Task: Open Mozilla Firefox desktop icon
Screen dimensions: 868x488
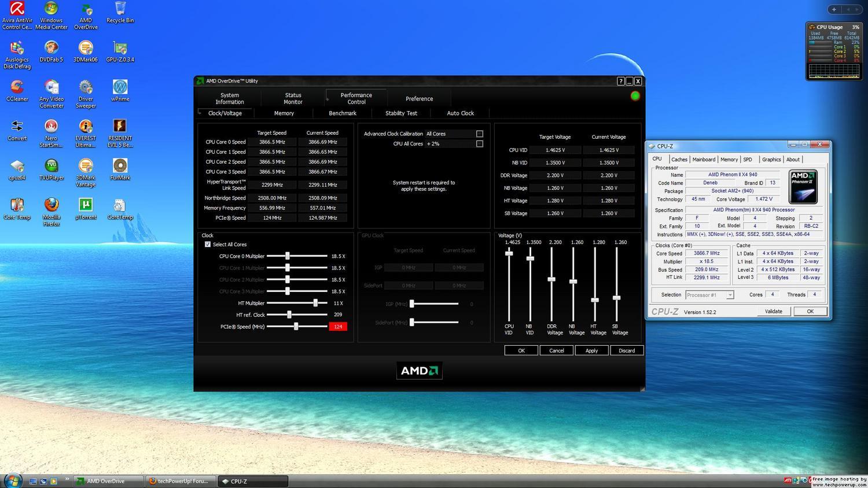Action: tap(51, 212)
